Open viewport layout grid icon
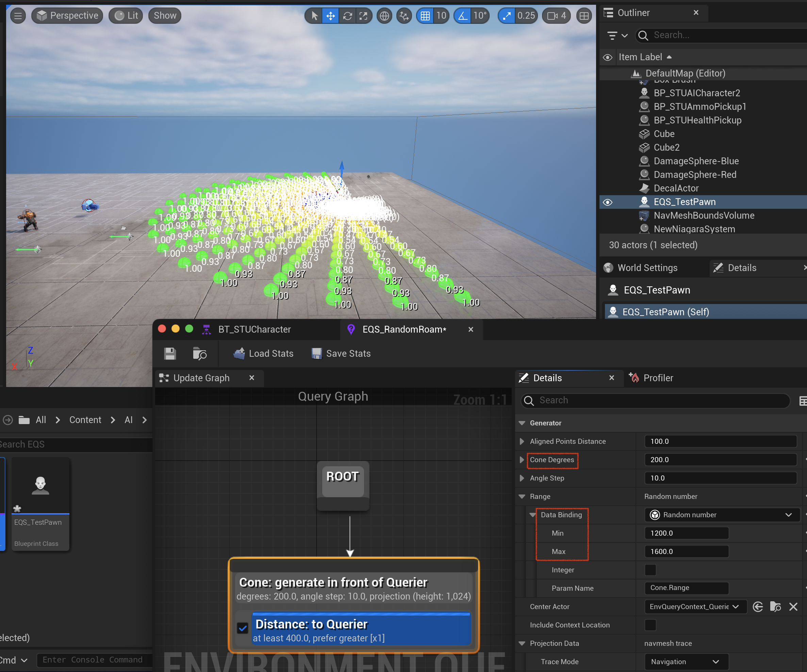The height and width of the screenshot is (672, 807). 584,16
